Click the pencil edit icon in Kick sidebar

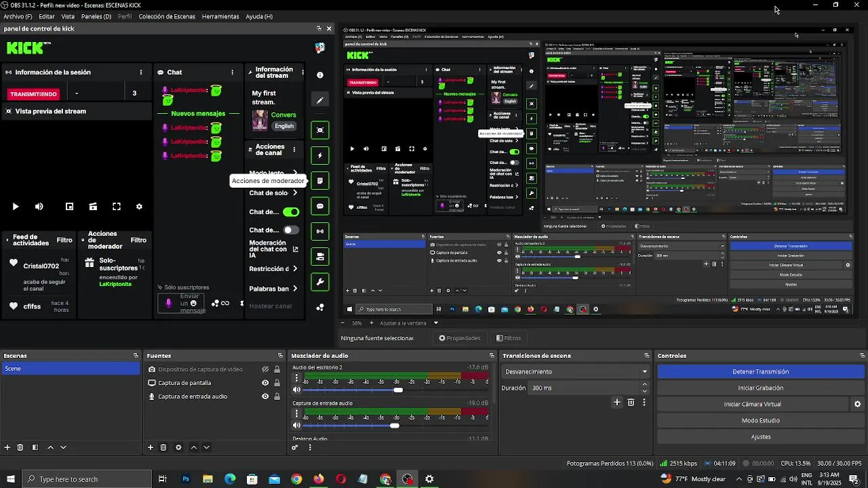pyautogui.click(x=320, y=100)
